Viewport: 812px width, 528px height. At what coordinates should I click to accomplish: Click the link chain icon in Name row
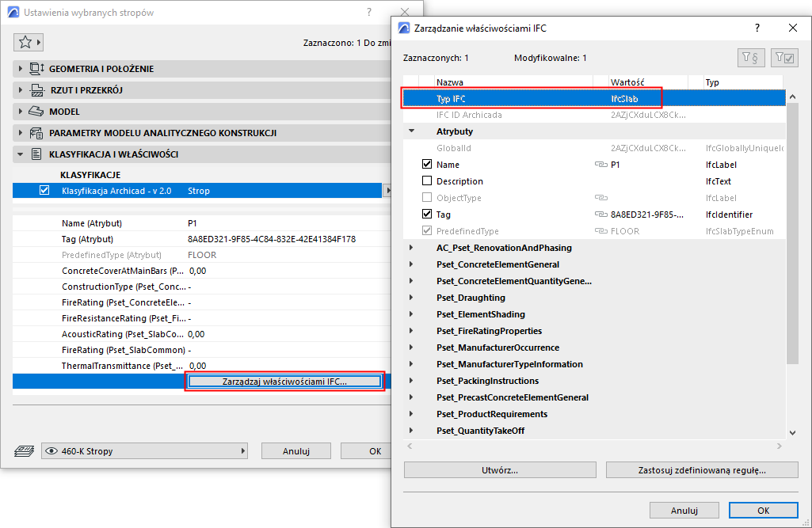point(600,165)
